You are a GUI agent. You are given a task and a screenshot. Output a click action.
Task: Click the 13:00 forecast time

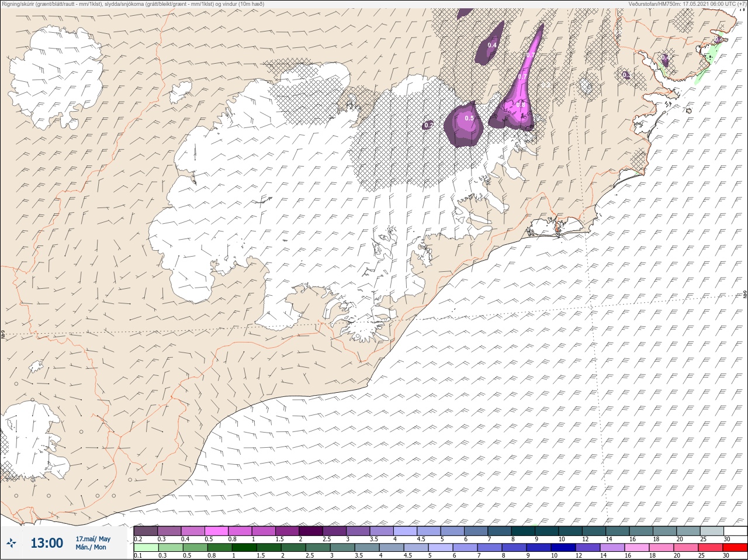[x=47, y=544]
